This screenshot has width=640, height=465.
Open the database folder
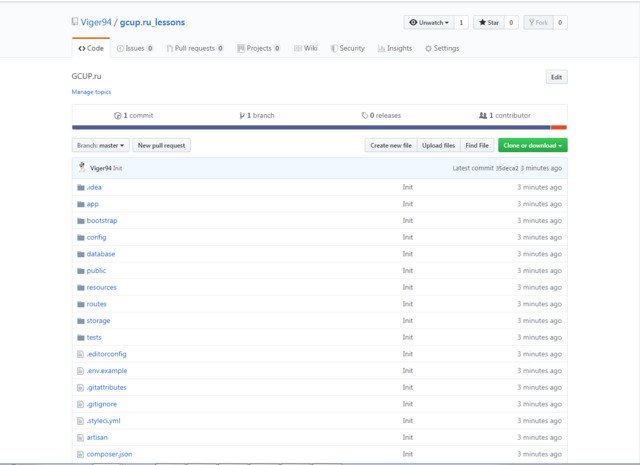101,254
